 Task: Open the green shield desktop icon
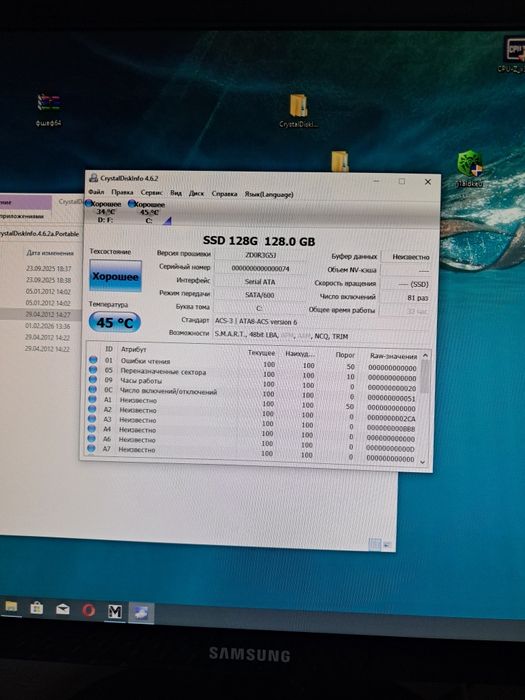[x=470, y=168]
